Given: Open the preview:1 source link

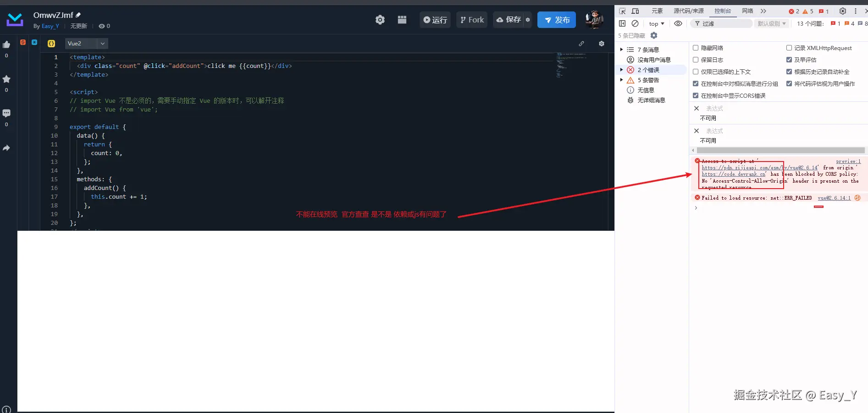Looking at the screenshot, I should coord(848,161).
